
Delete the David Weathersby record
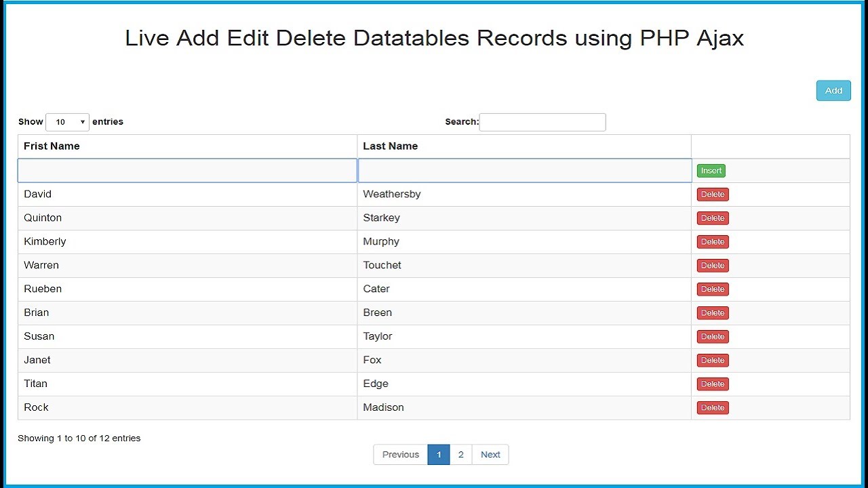click(x=713, y=195)
